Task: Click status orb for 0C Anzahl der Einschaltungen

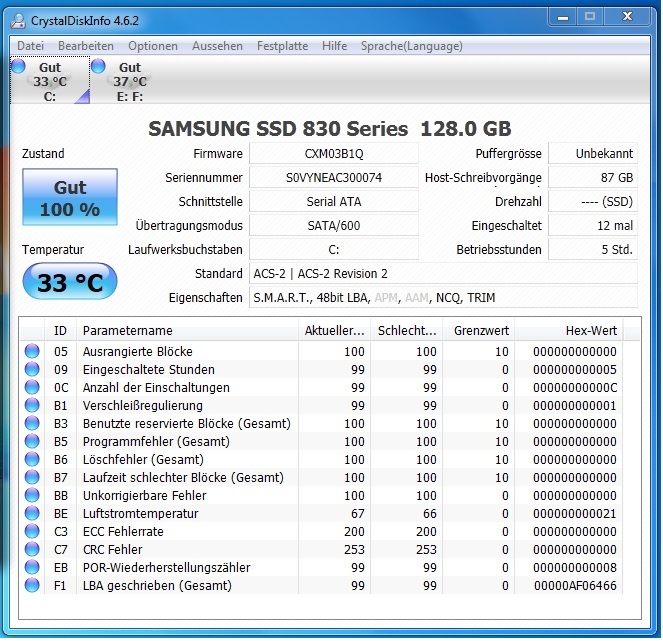Action: (x=32, y=387)
